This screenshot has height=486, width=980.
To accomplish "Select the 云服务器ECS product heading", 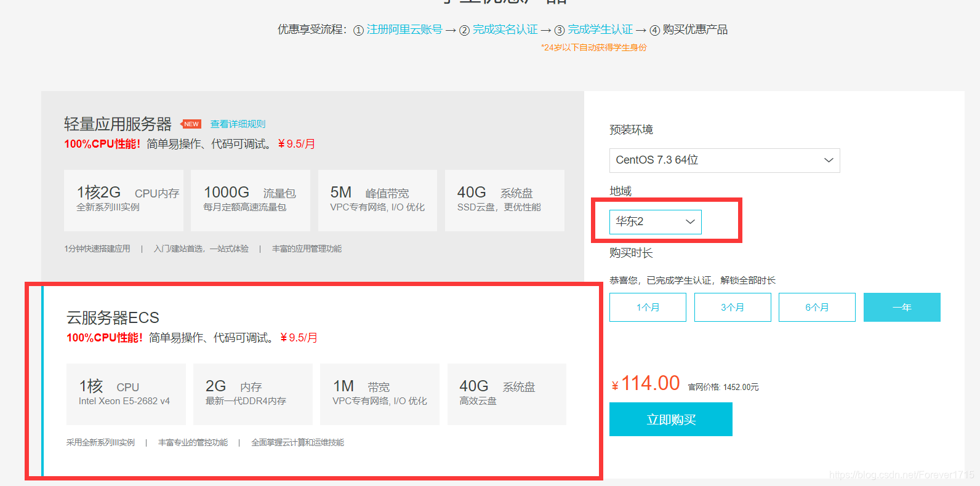I will (x=113, y=318).
